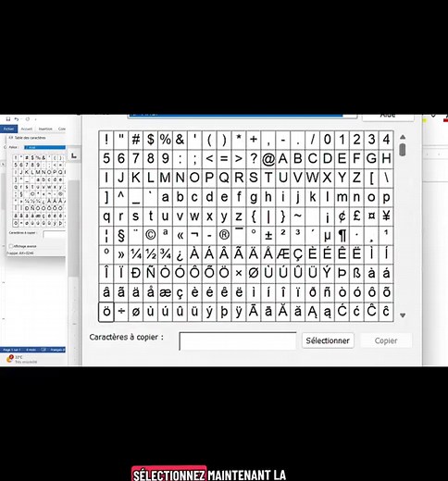Pick the inverted question mark ¿ cell
This screenshot has width=448, height=481.
tap(180, 254)
